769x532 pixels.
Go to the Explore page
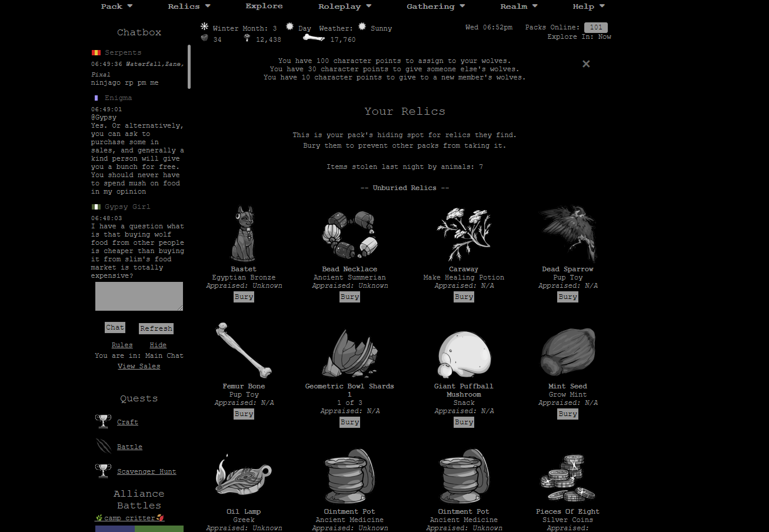[x=264, y=6]
